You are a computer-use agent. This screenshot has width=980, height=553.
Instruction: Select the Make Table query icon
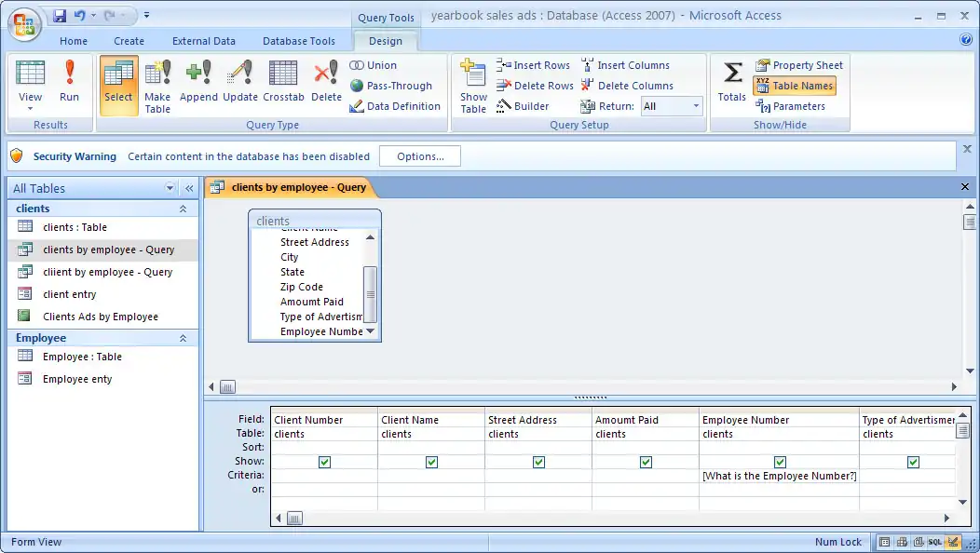(x=157, y=86)
